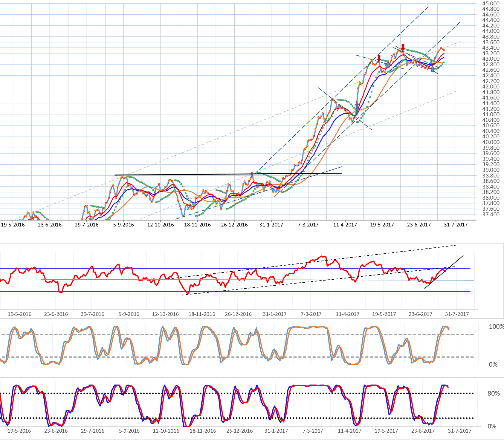
Task: Click 7-3-2017 on the 80% stochastic panel axis
Action: pyautogui.click(x=313, y=431)
